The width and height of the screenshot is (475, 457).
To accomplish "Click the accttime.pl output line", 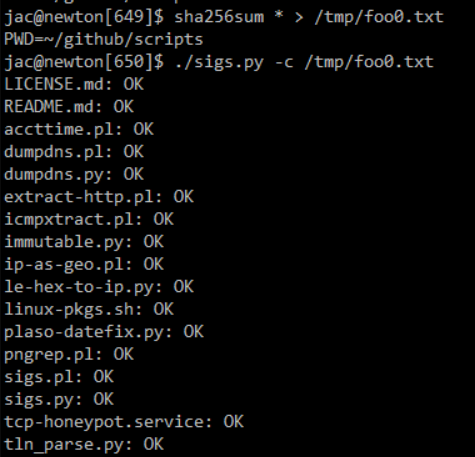I will click(79, 129).
